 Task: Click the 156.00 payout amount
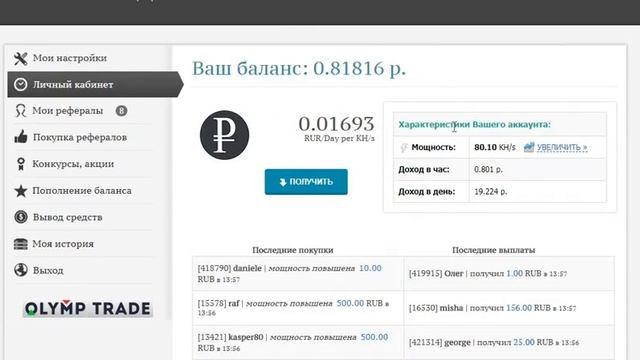pos(519,308)
